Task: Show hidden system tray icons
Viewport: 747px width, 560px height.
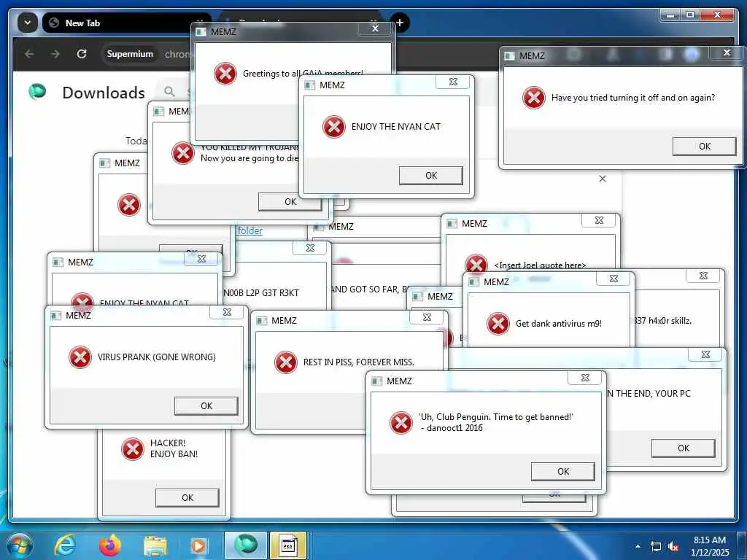Action: pyautogui.click(x=638, y=546)
